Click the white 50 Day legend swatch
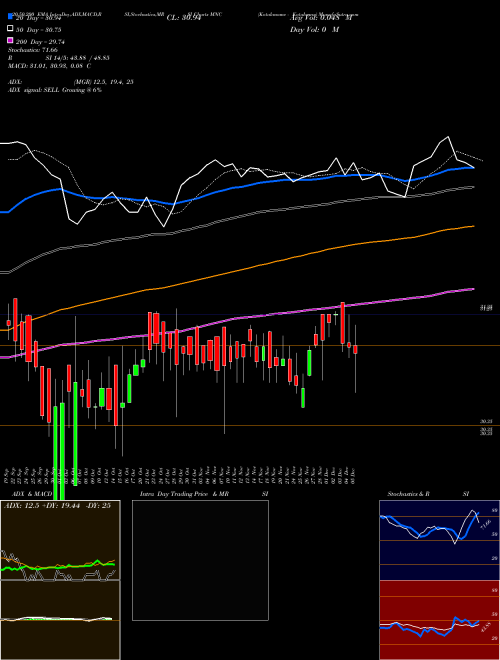 (x=10, y=29)
